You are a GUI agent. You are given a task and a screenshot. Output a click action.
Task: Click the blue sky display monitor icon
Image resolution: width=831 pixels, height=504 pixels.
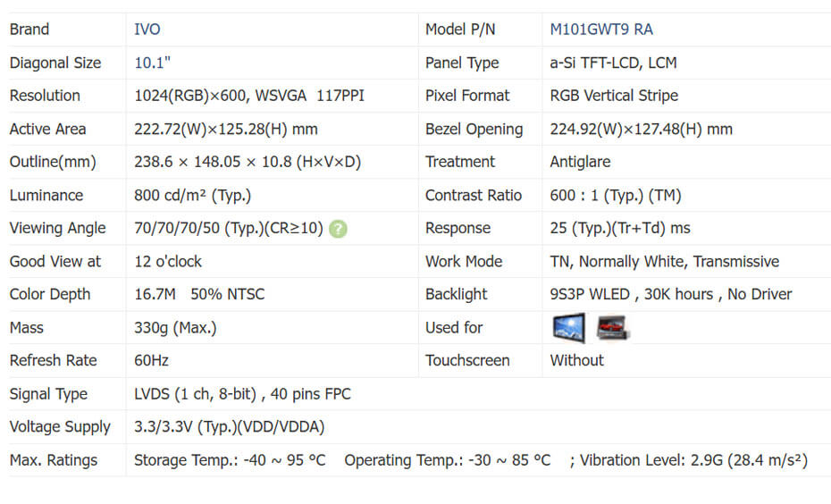[568, 328]
